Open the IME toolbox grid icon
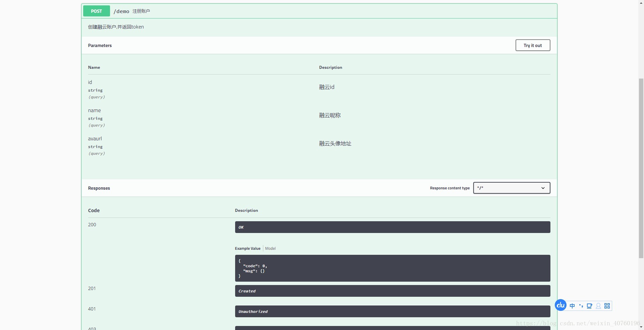The image size is (644, 330). click(x=607, y=306)
